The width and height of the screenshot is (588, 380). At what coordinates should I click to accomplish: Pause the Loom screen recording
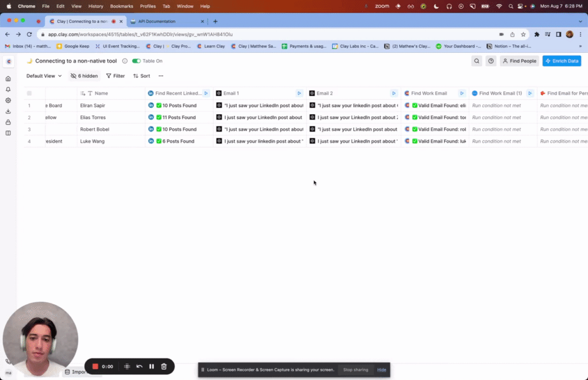tap(152, 366)
